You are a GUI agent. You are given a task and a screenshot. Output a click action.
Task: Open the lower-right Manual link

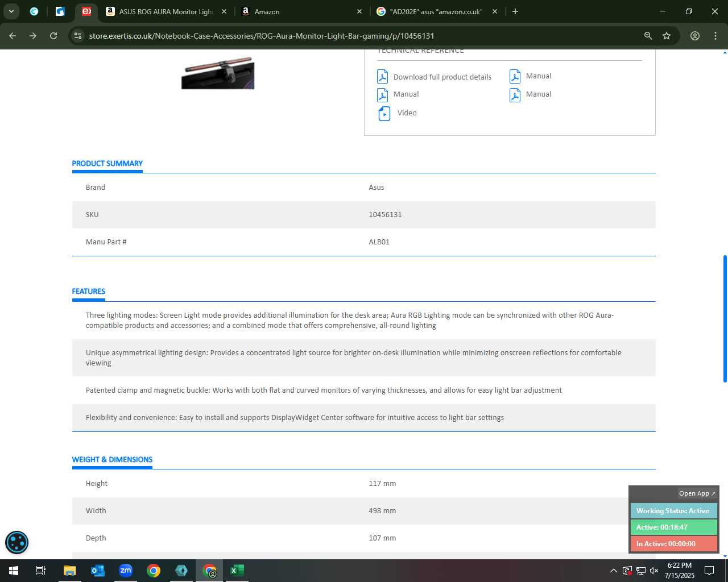pyautogui.click(x=539, y=94)
